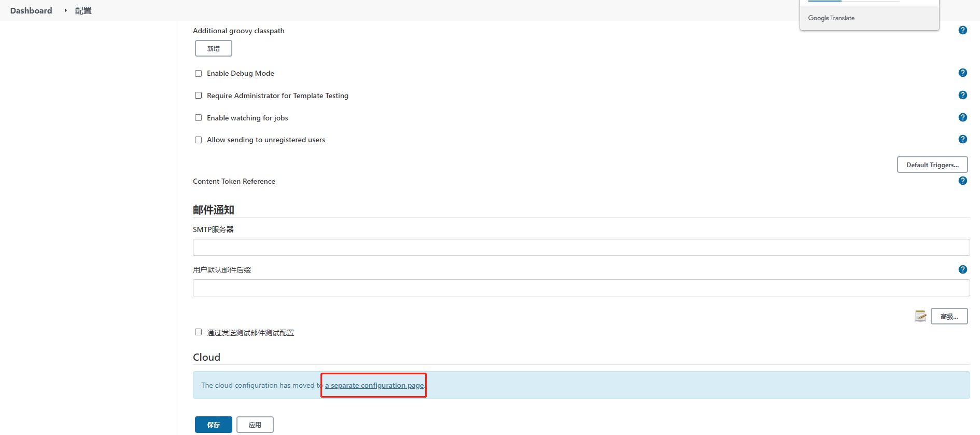Image resolution: width=980 pixels, height=435 pixels.
Task: Show help for 用户默认邮件后缀 field
Action: 962,269
